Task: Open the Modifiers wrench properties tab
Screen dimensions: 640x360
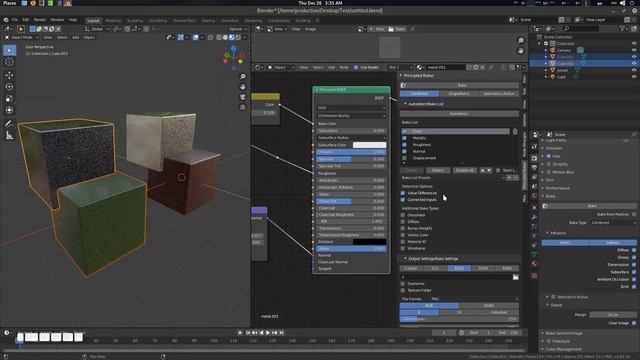Action: click(x=534, y=217)
